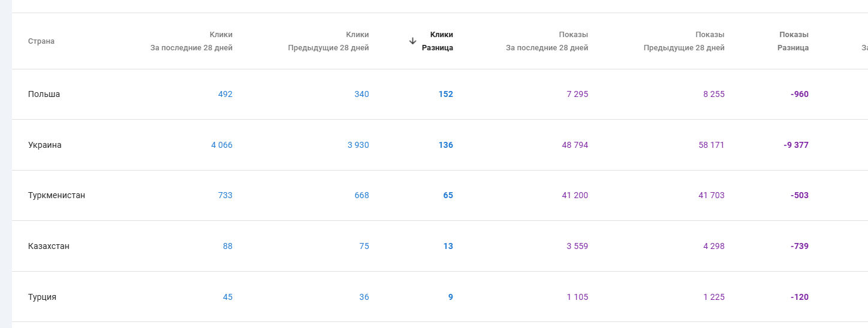Screen dimensions: 868x328
Task: Click Украина clicks value 4 066
Action: click(x=222, y=145)
